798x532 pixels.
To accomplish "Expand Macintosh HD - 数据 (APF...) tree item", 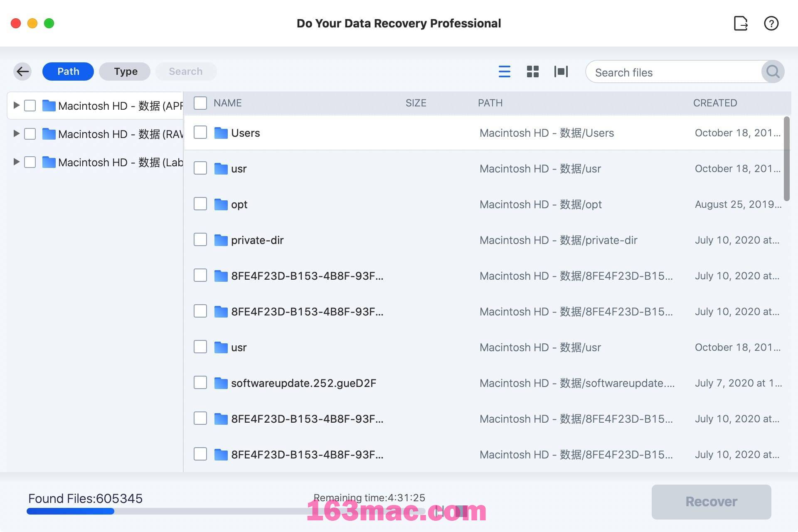I will point(14,105).
